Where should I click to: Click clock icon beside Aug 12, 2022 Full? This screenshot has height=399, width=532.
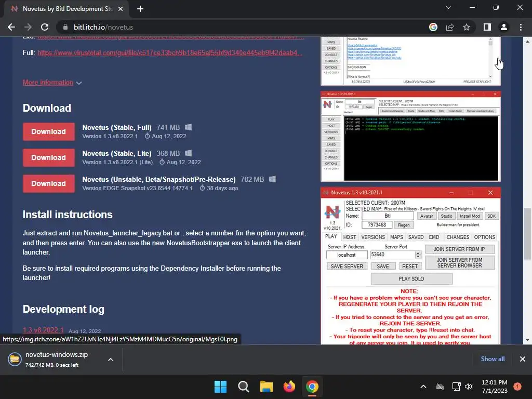(147, 136)
